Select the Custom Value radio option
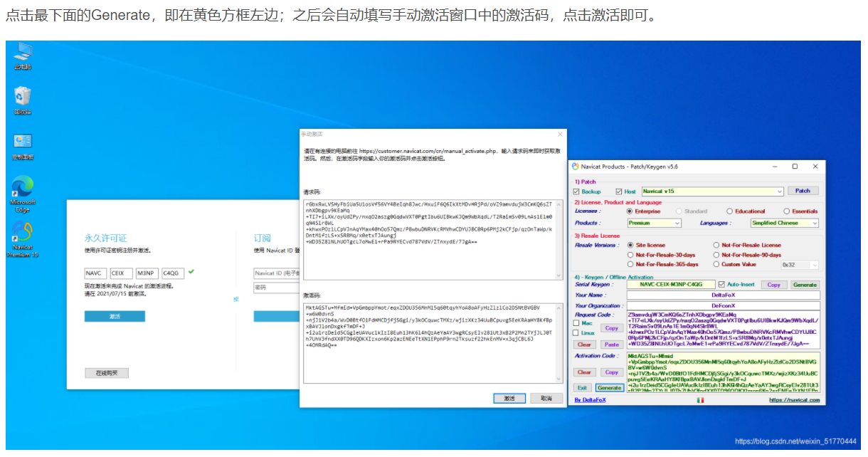868x457 pixels. (716, 264)
